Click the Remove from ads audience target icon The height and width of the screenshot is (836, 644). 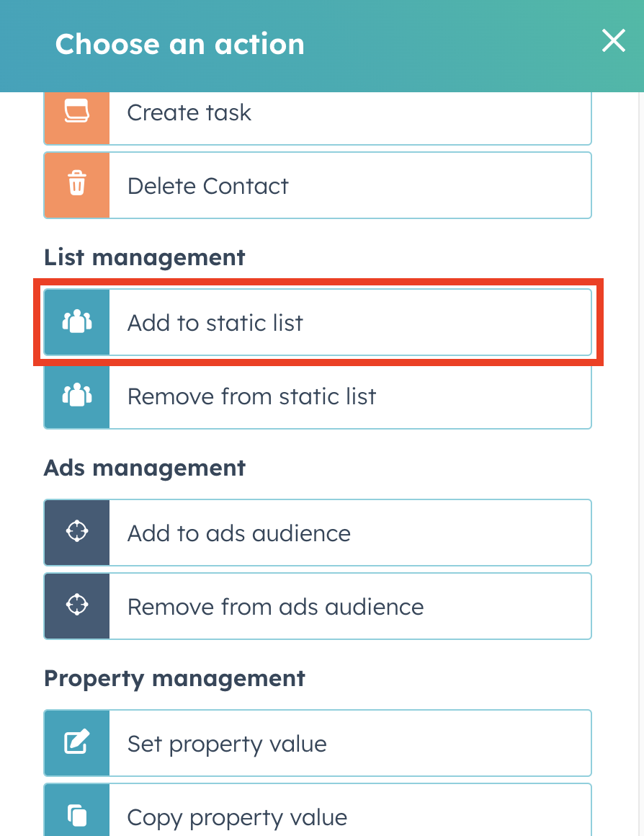point(77,605)
